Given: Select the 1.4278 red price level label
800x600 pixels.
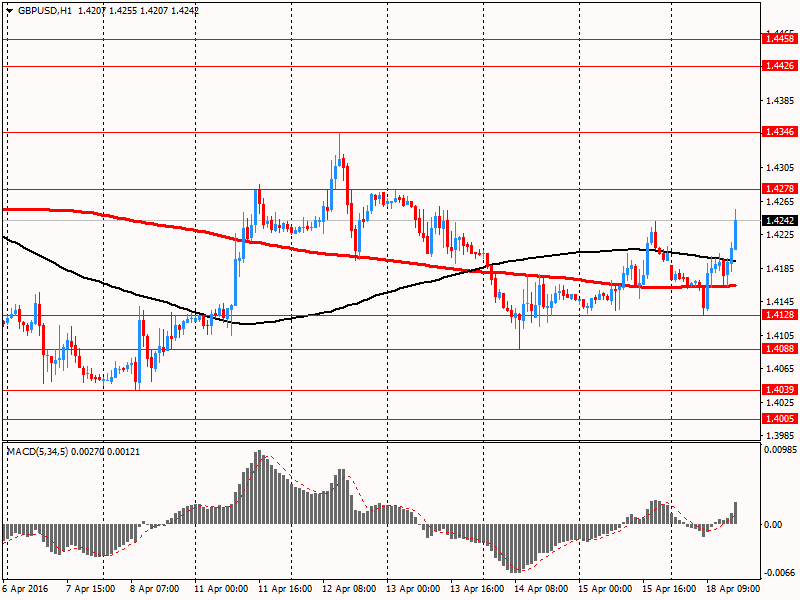Looking at the screenshot, I should [779, 189].
